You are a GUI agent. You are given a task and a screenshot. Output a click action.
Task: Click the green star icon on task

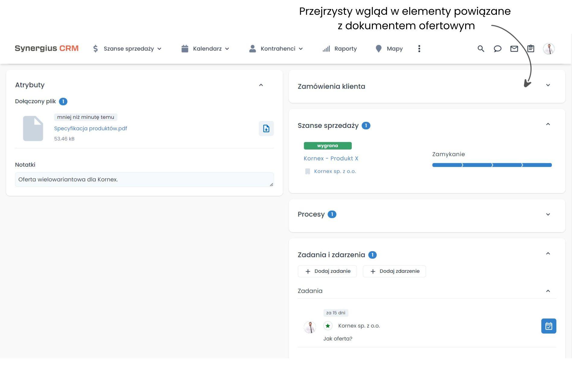(x=328, y=326)
